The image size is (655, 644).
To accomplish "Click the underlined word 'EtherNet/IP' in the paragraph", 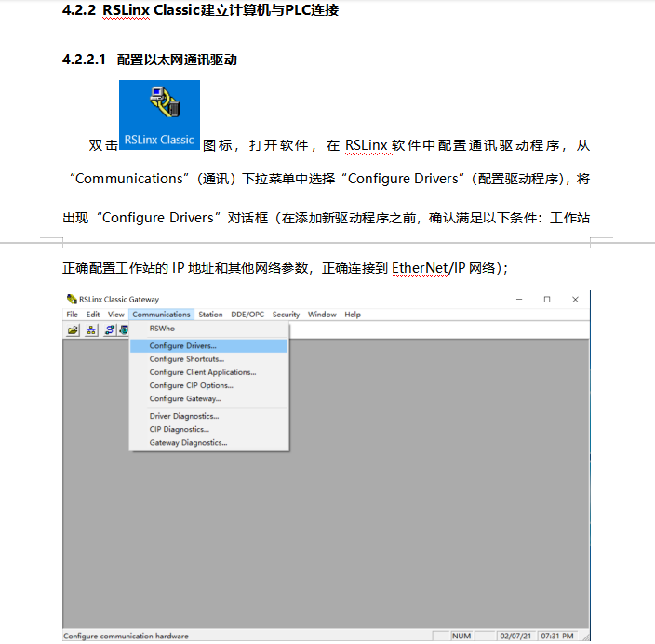I will [x=429, y=268].
